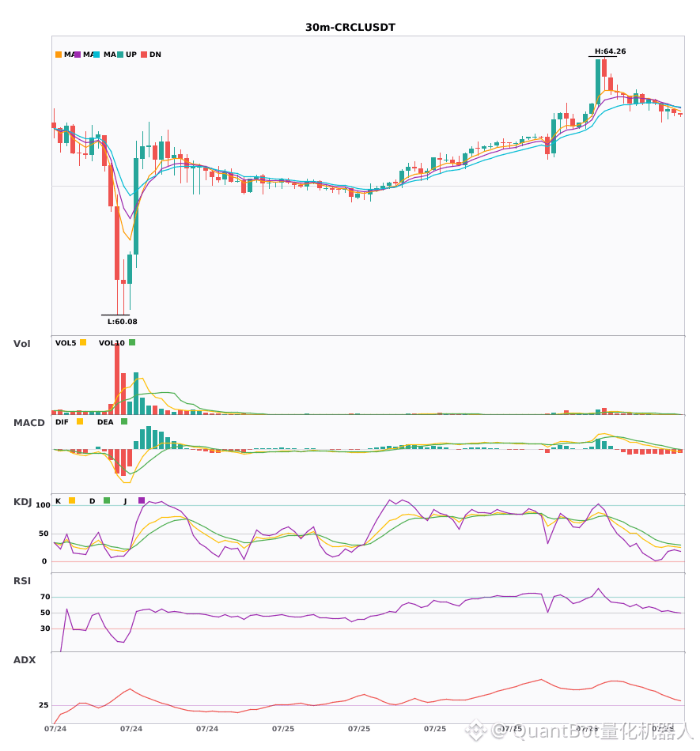This screenshot has width=700, height=751.
Task: Click the purple J line swatch
Action: [142, 500]
